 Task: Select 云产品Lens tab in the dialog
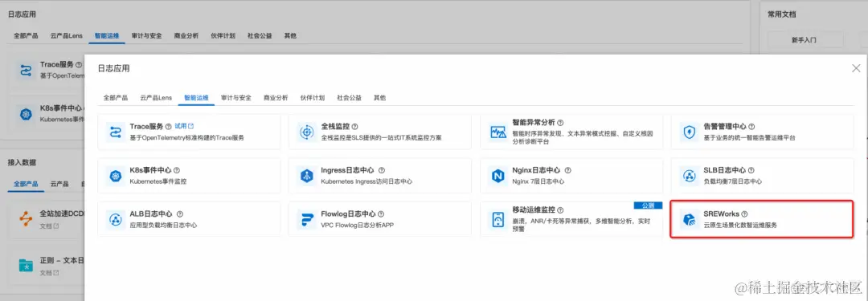(x=156, y=98)
